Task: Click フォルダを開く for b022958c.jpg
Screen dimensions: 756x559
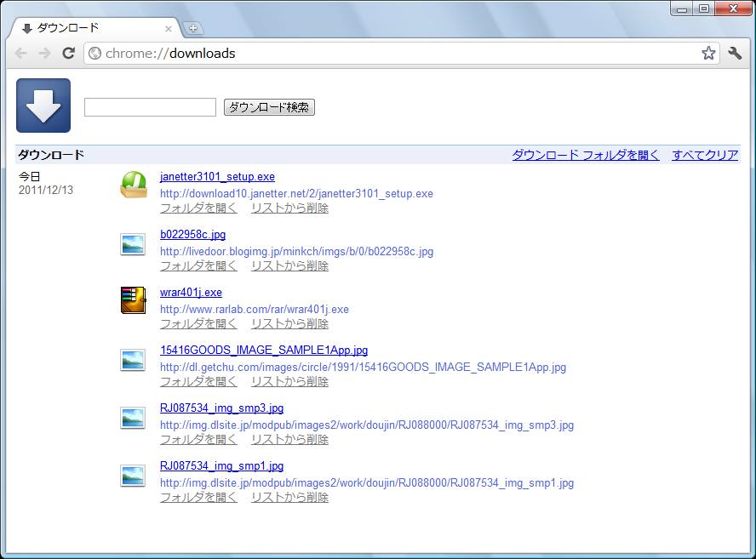Action: (x=198, y=266)
